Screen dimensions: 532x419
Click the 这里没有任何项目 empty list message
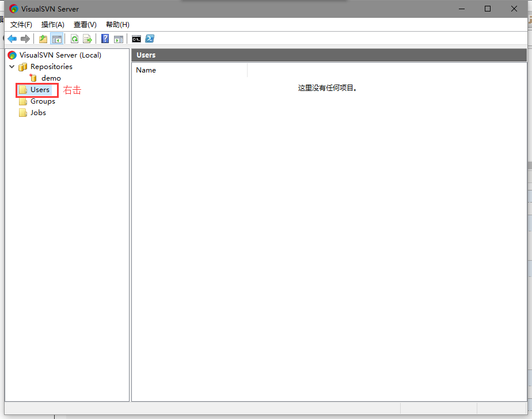[x=328, y=88]
